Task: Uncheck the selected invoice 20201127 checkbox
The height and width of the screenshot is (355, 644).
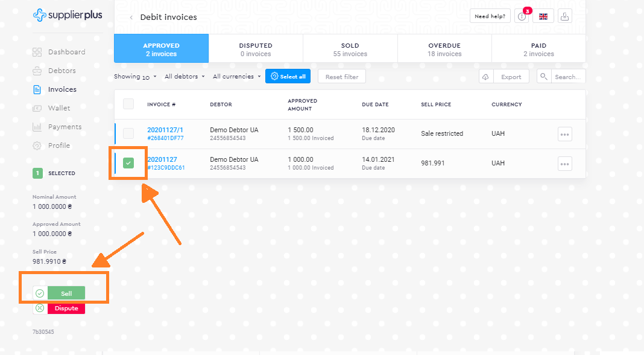Action: (x=128, y=163)
